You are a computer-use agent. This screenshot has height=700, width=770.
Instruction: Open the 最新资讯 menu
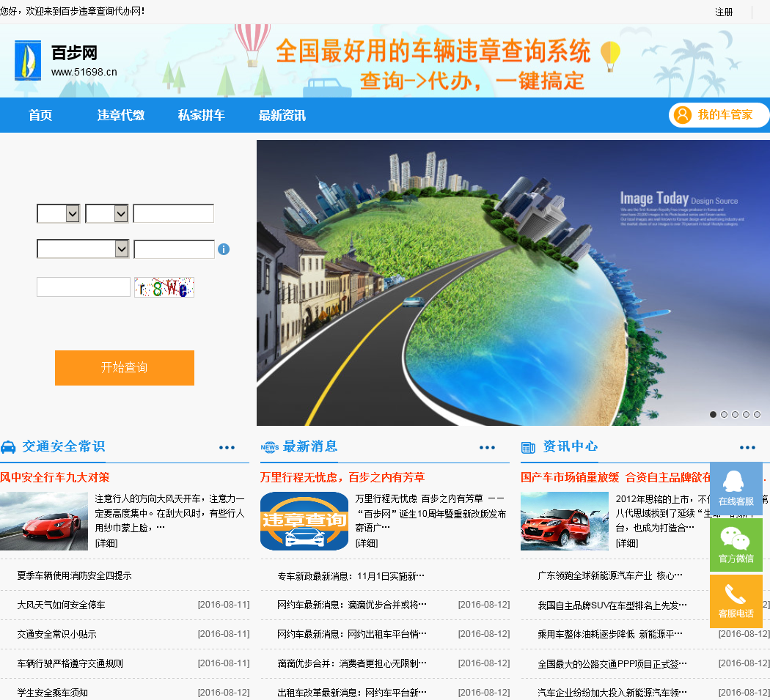tap(282, 115)
